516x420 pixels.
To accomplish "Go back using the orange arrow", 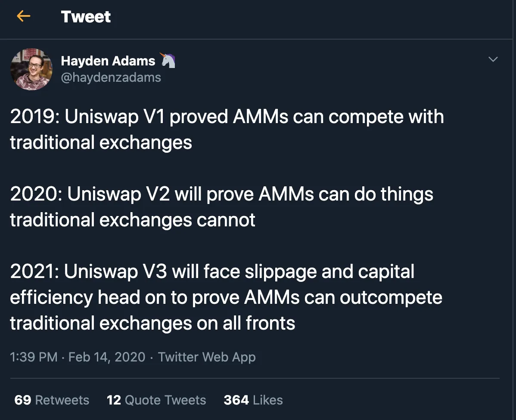I will tap(23, 16).
